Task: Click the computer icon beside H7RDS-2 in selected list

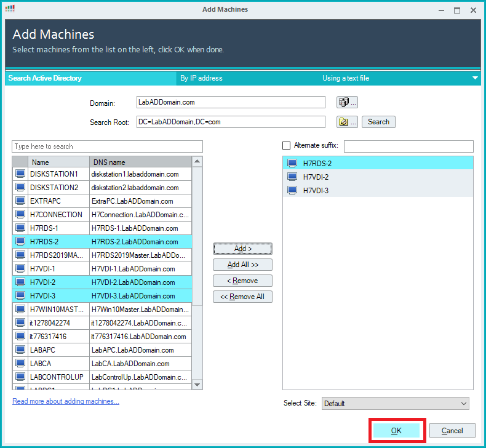Action: [292, 163]
